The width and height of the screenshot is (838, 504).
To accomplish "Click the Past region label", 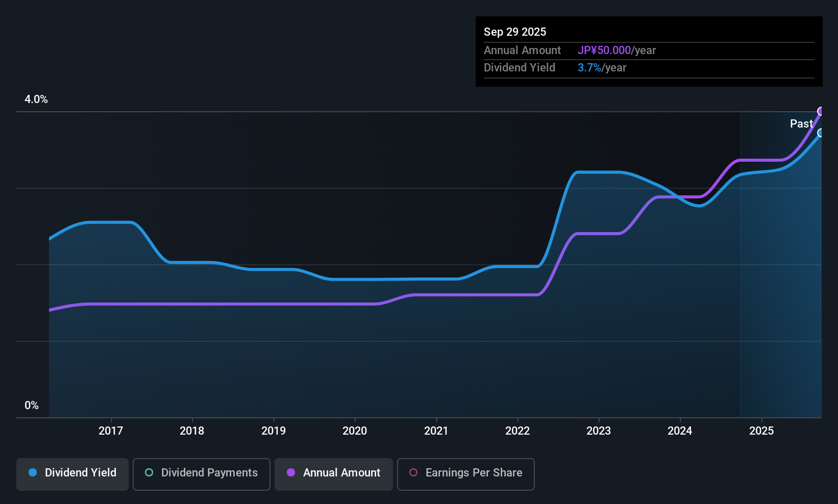I will (x=801, y=124).
